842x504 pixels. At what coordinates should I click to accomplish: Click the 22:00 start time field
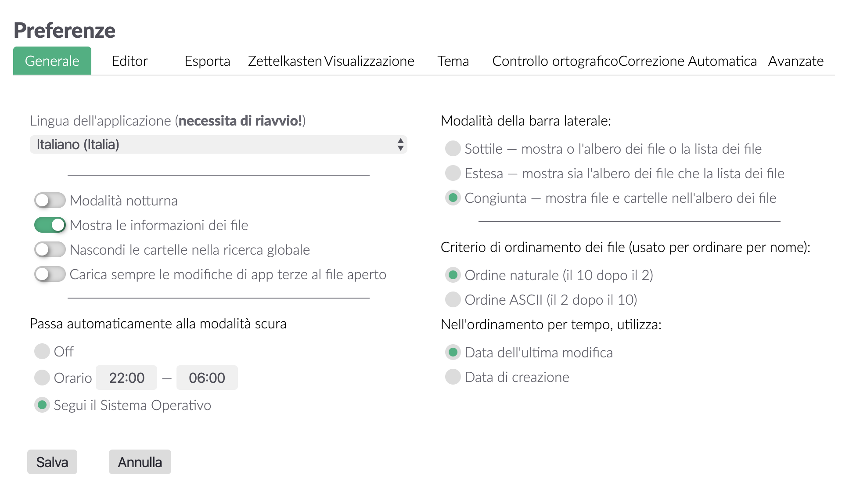coord(126,378)
